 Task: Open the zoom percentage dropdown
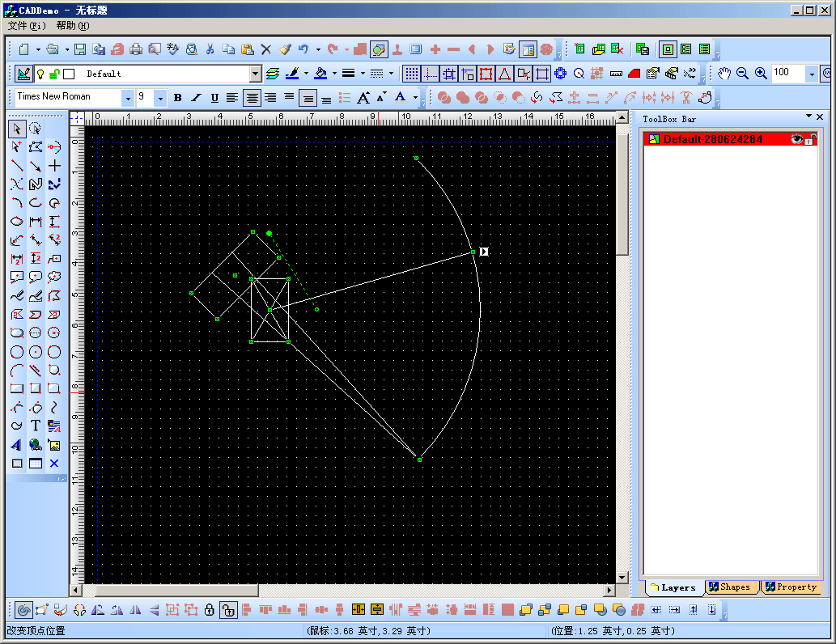812,74
